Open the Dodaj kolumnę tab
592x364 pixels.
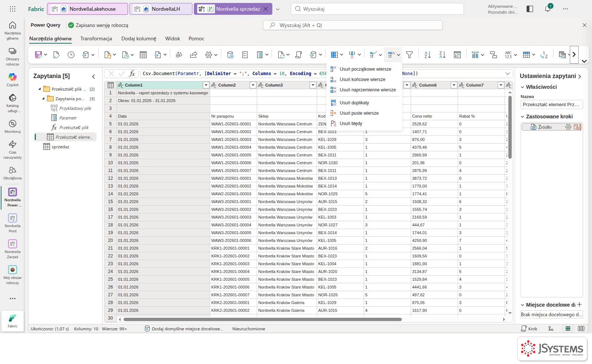click(x=139, y=38)
